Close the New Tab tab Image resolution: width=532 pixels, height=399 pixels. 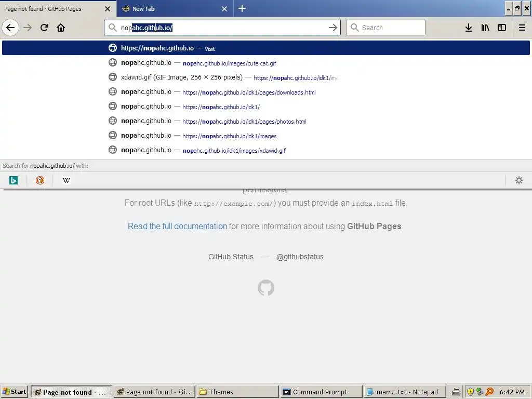[x=224, y=9]
